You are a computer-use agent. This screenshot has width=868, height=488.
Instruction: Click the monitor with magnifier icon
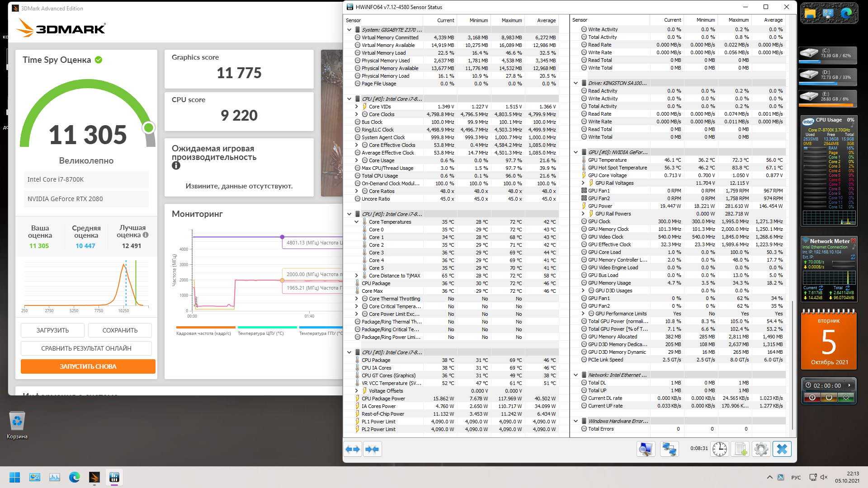[646, 449]
